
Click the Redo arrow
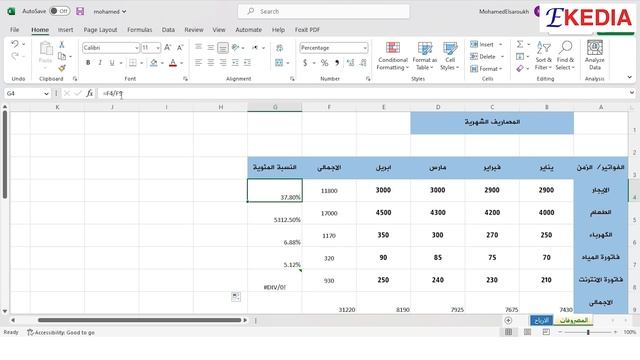click(15, 56)
